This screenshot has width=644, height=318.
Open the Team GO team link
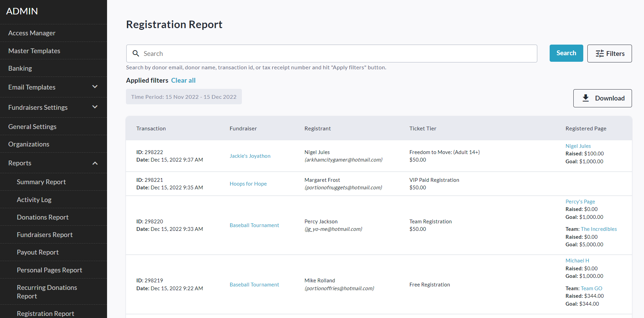591,288
